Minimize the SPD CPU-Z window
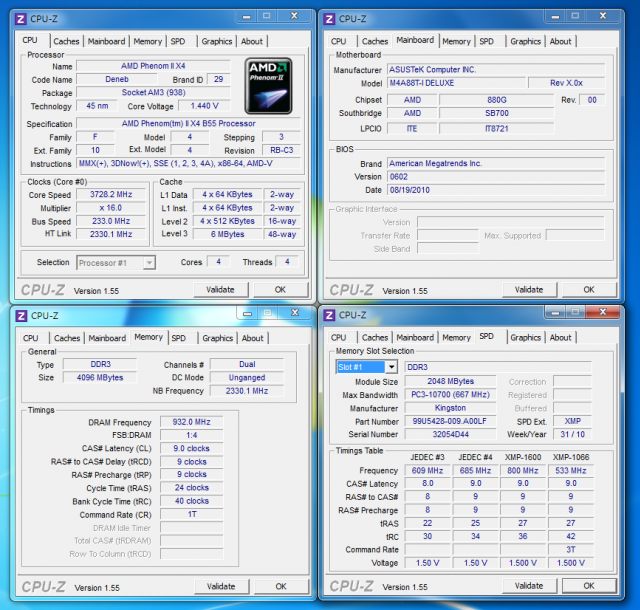 (555, 313)
